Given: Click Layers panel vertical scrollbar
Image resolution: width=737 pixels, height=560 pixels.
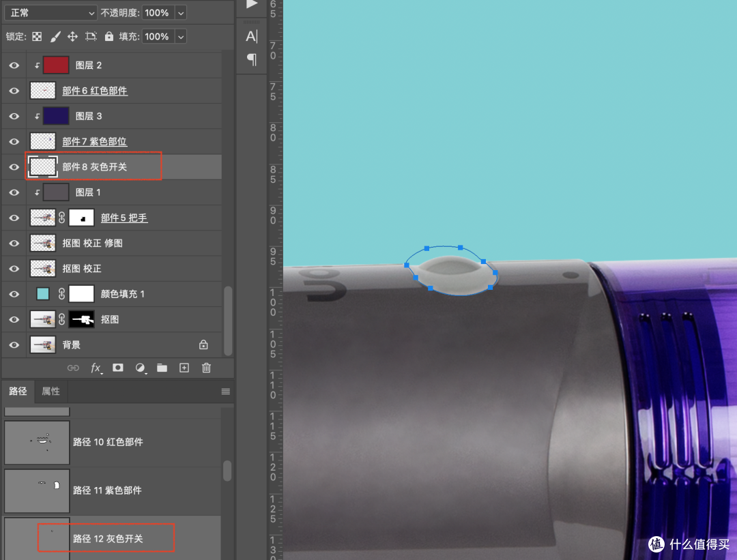Looking at the screenshot, I should pos(228,321).
